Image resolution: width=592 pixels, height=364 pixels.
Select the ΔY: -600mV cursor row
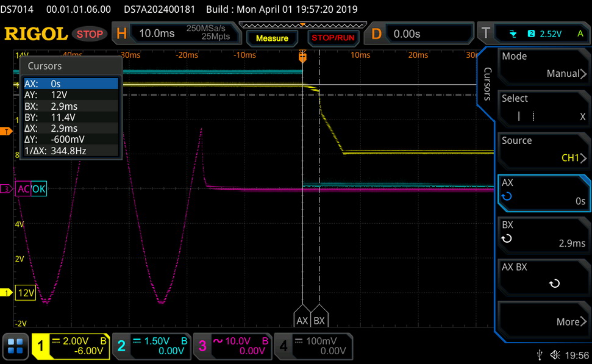click(x=71, y=140)
